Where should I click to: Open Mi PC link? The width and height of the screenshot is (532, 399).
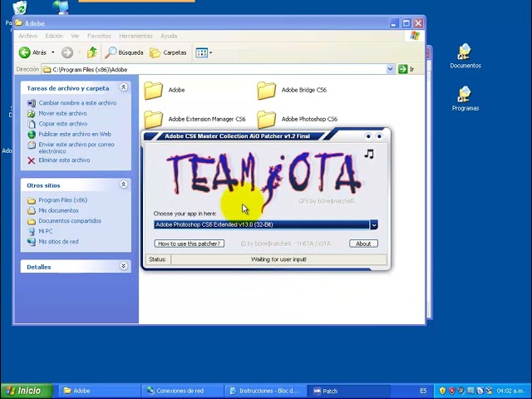[46, 231]
